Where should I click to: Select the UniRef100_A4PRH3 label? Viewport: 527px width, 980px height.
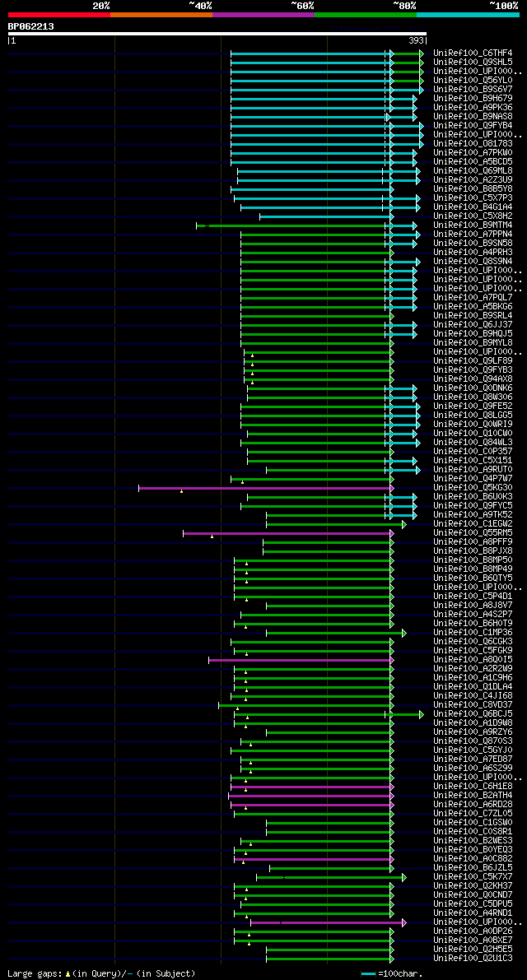[473, 253]
